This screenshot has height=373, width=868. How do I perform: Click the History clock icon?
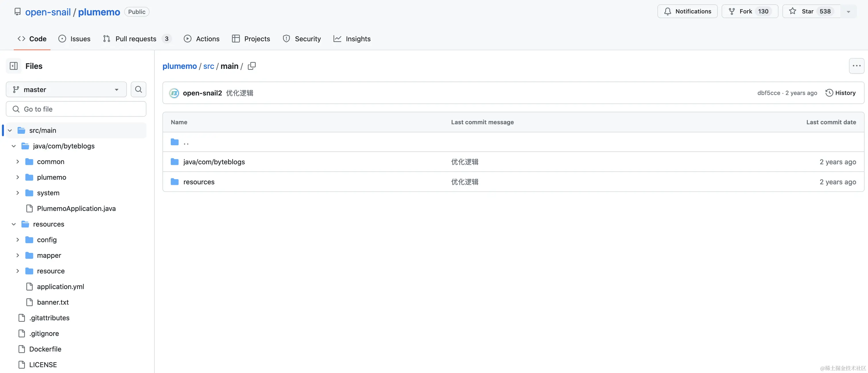point(829,93)
